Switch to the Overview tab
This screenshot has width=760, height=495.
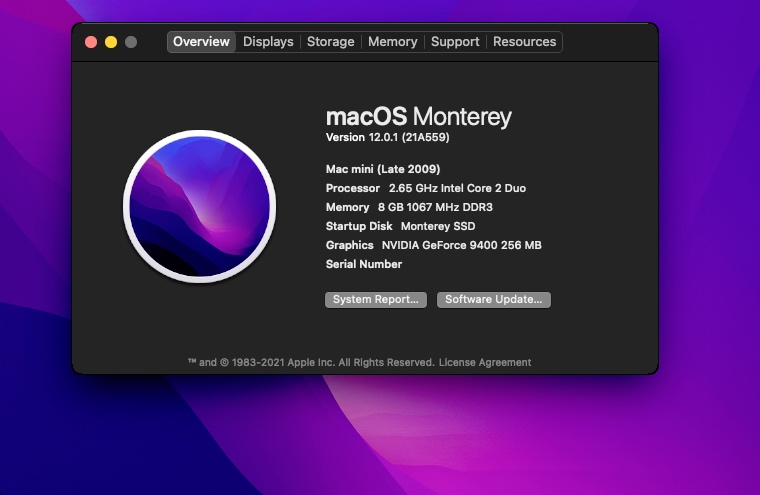(201, 42)
